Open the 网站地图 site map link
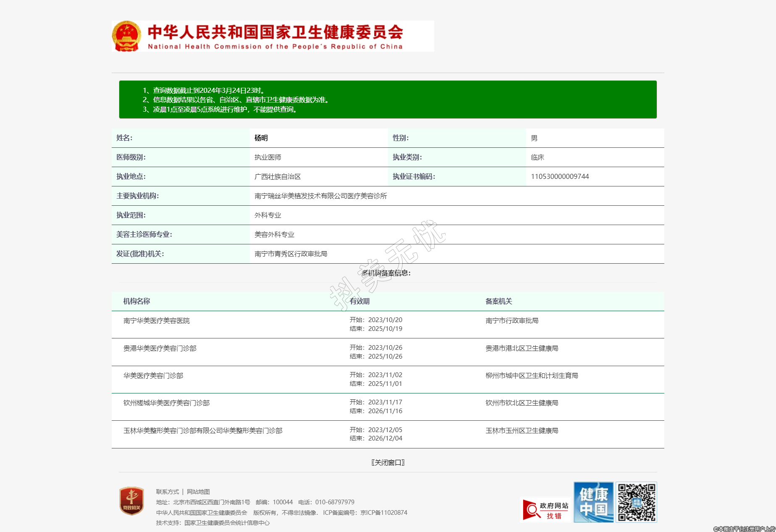 click(x=198, y=492)
